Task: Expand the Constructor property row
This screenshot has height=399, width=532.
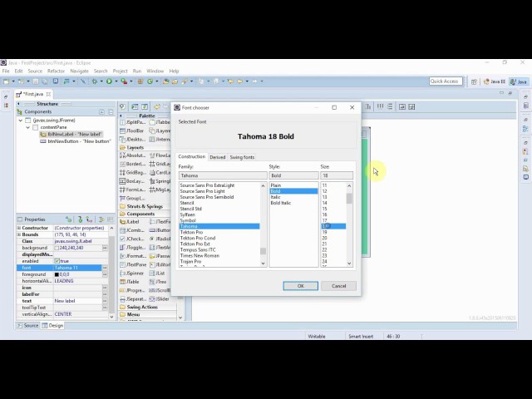Action: (x=19, y=228)
